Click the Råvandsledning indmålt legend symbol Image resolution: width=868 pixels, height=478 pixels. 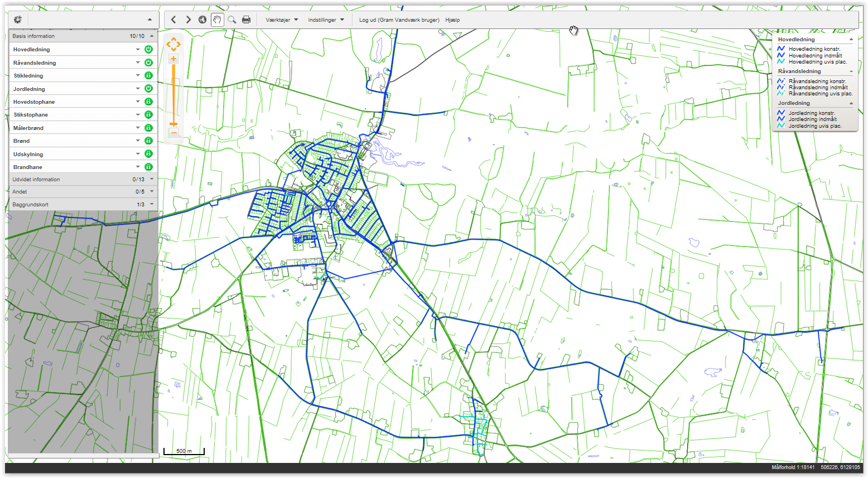pos(781,88)
